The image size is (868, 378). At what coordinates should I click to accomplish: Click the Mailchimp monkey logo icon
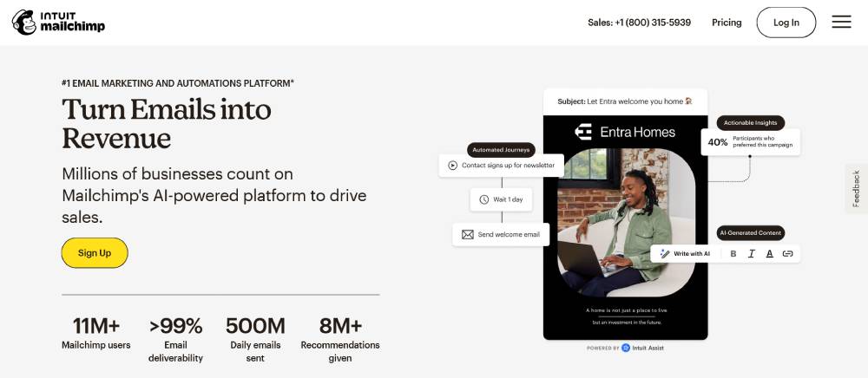tap(23, 22)
